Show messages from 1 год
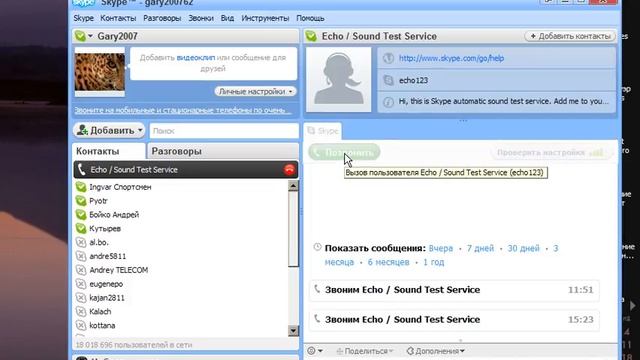Screen dimensions: 640x360 click(x=433, y=262)
